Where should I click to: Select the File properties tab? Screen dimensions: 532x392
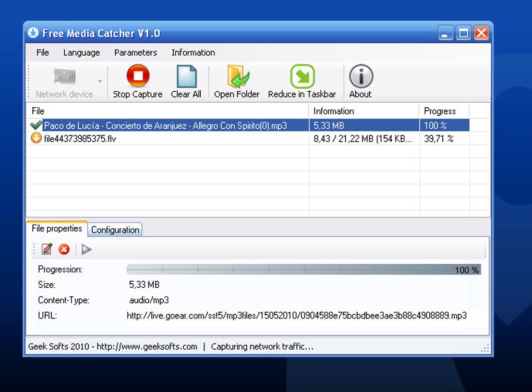[57, 228]
